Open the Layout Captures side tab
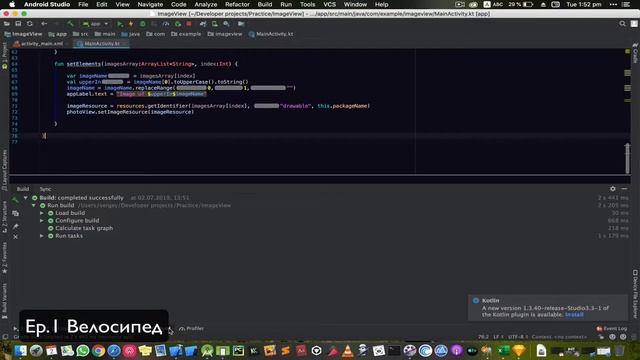The image size is (640, 360). click(x=4, y=170)
